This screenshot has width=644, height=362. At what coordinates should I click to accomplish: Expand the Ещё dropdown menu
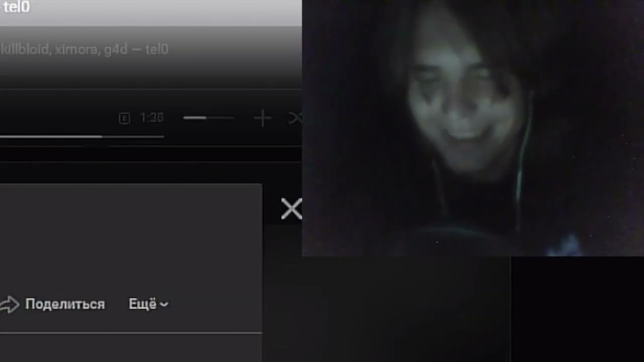click(x=148, y=304)
